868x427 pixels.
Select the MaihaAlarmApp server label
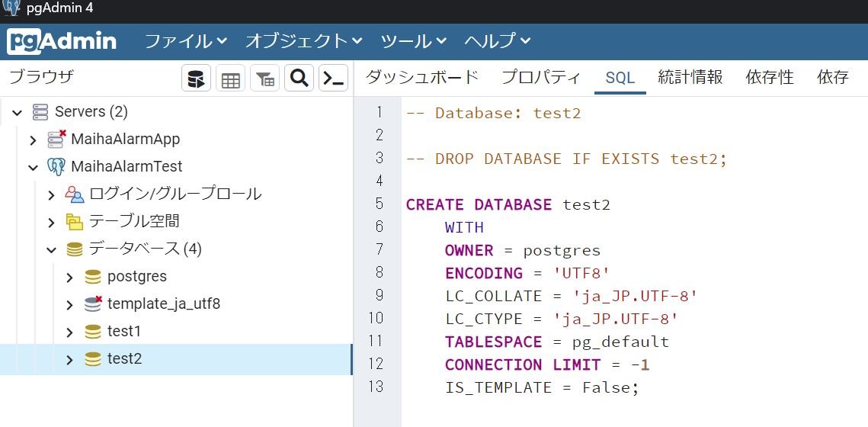coord(125,139)
